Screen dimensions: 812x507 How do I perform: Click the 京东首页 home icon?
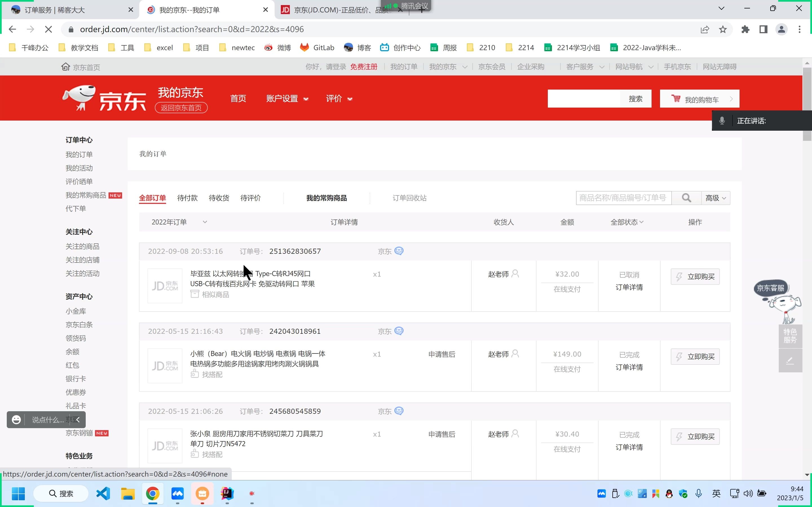pos(65,67)
